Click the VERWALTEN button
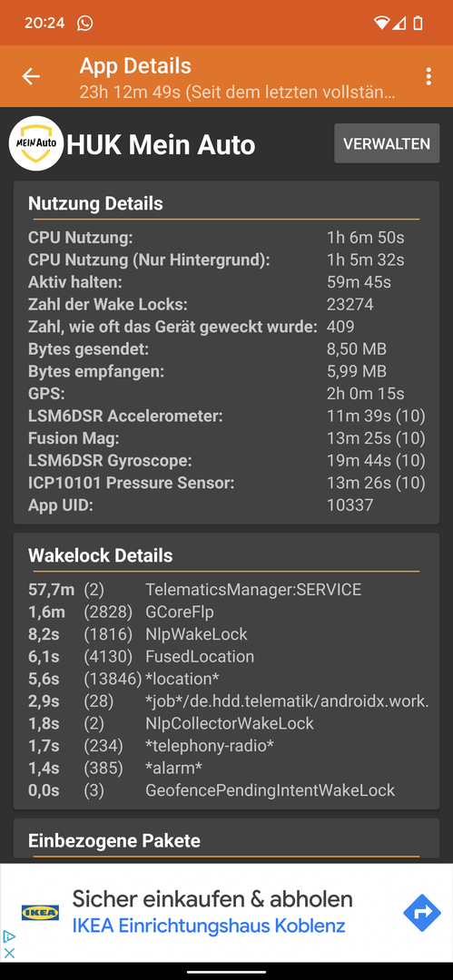The height and width of the screenshot is (980, 453). click(x=387, y=143)
